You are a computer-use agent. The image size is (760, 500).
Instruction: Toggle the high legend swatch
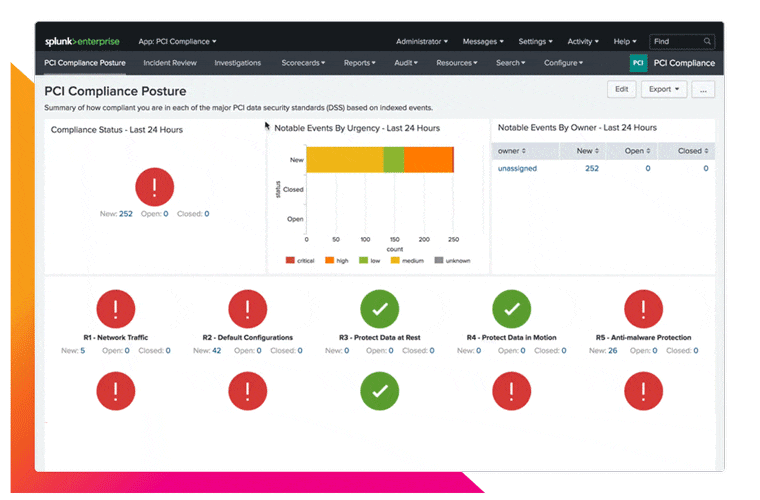pyautogui.click(x=329, y=261)
